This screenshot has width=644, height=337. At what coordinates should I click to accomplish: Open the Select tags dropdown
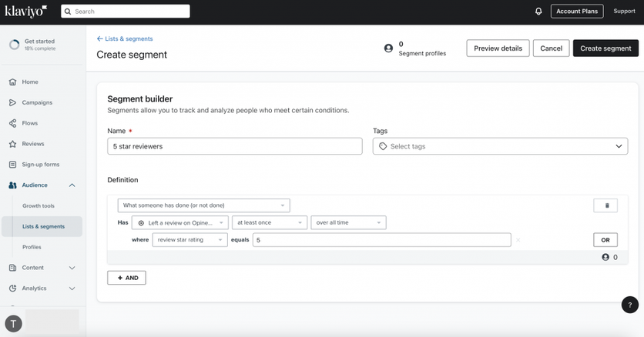(x=500, y=146)
